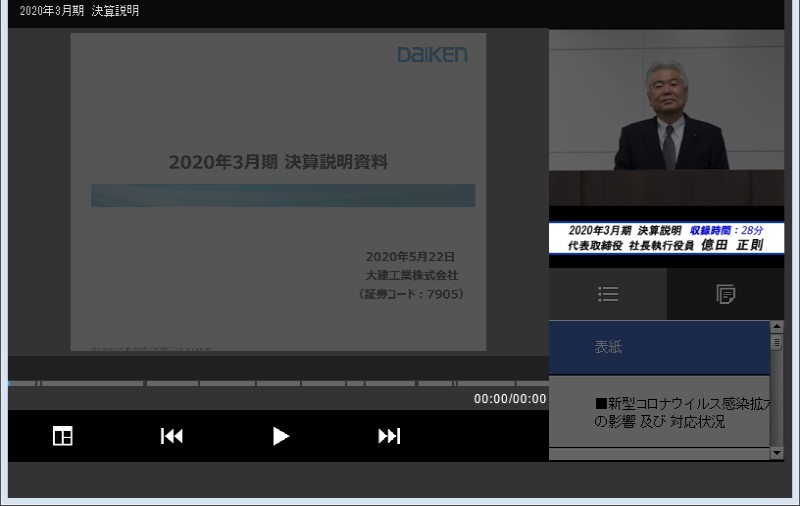800x506 pixels.
Task: Click the chapter list scrollbar thumb
Action: click(777, 341)
